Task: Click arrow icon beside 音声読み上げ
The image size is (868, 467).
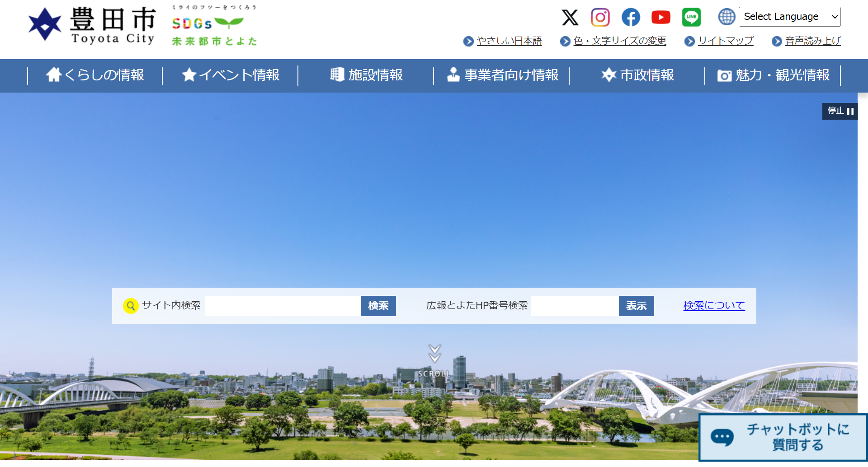Action: (x=777, y=41)
